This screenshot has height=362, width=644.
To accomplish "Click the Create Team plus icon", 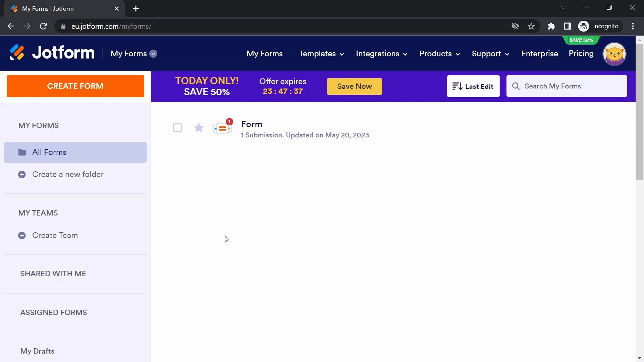I will click(x=22, y=235).
